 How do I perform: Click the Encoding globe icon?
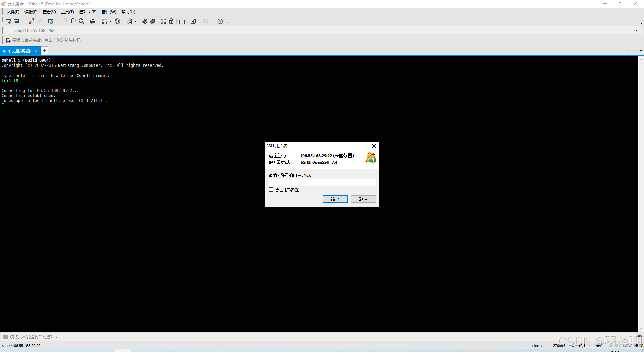coord(117,21)
